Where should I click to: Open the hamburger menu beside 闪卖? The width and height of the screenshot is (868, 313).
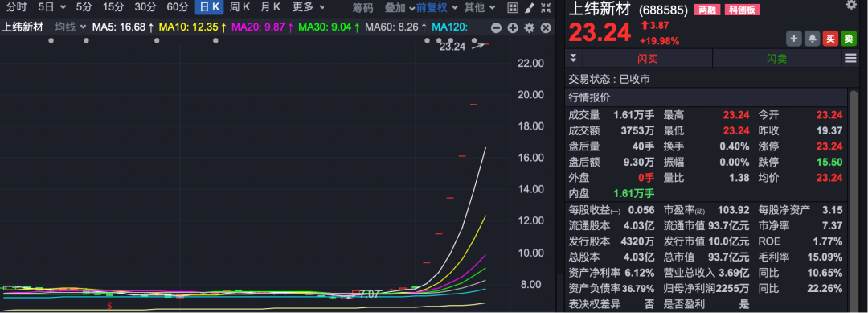(850, 58)
